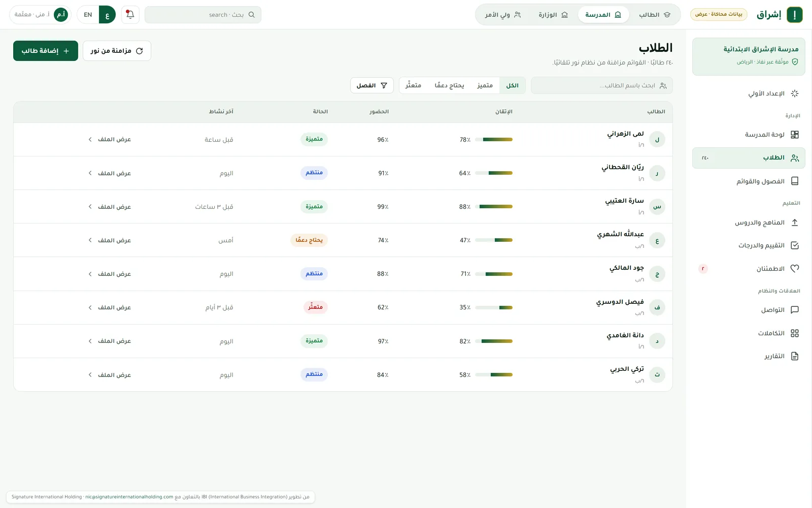
Task: Click avatar of دانة الغامدي
Action: tap(657, 341)
